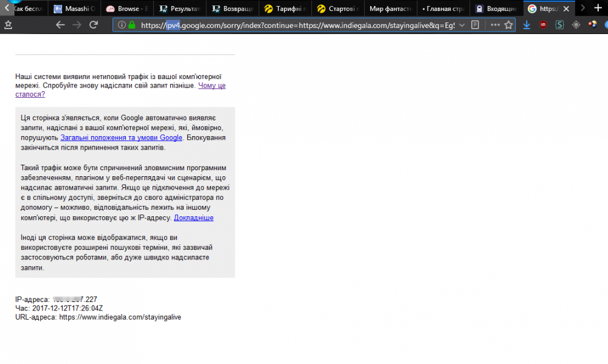Go back to the previous page

[x=60, y=25]
